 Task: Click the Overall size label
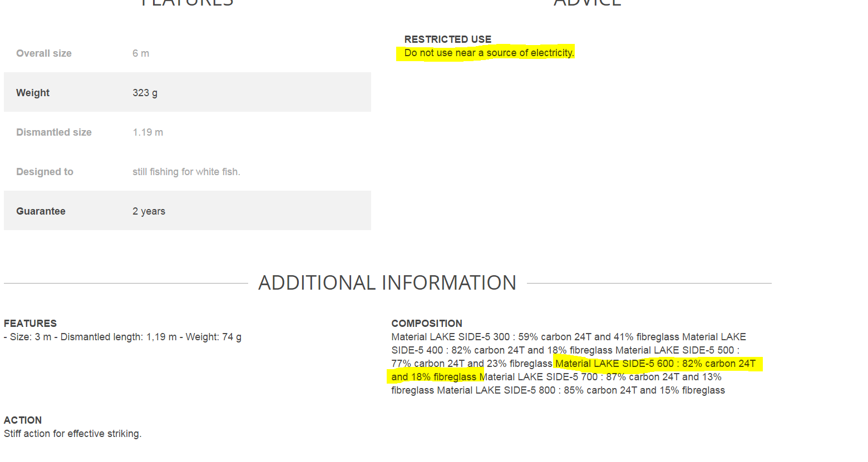(44, 53)
